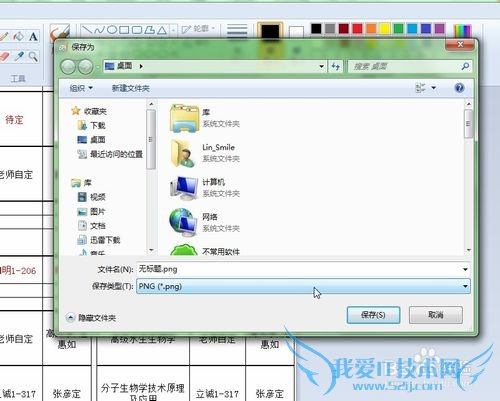The height and width of the screenshot is (401, 500).
Task: Open the file name dropdown arrow
Action: tap(465, 269)
